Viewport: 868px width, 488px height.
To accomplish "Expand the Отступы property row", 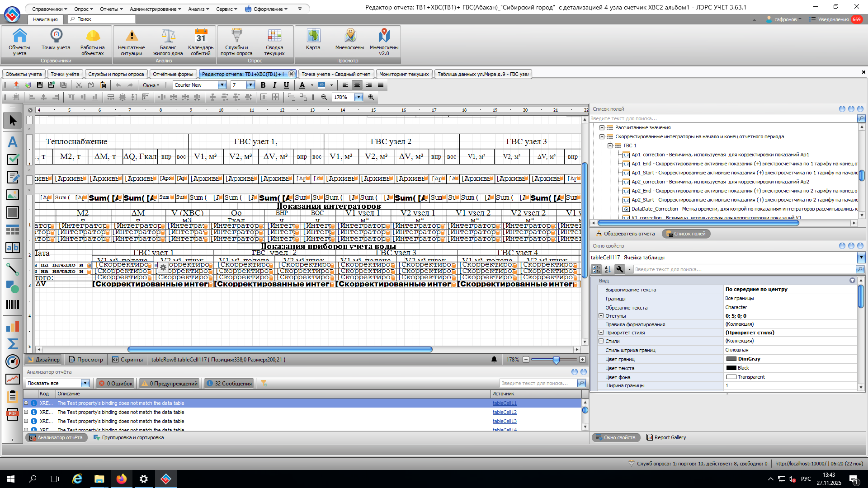I will click(x=601, y=316).
